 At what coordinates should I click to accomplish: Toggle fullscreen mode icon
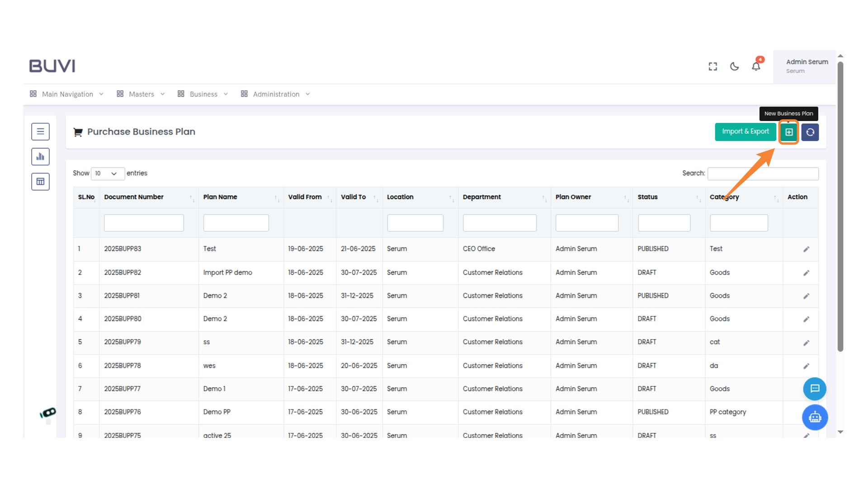[x=713, y=66]
